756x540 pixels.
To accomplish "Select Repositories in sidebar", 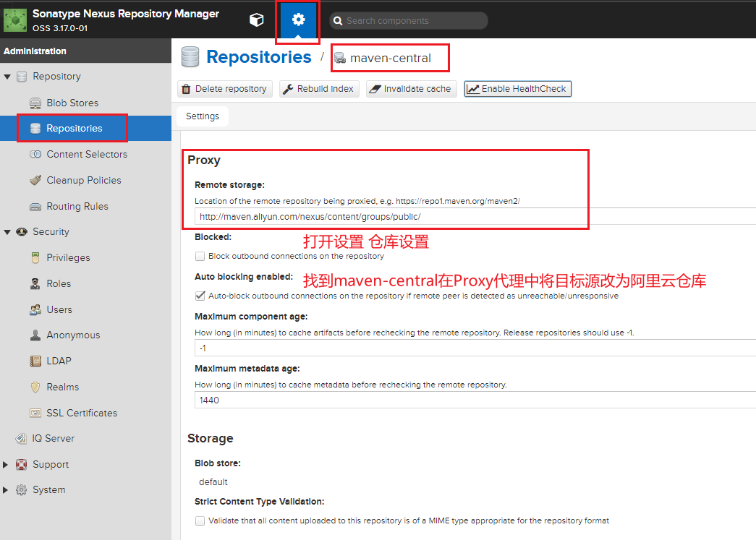I will tap(86, 128).
